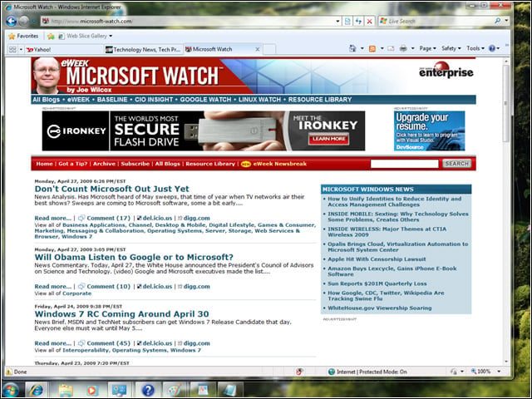Screen dimensions: 532x399
Task: Click the Help question-mark taskbar icon
Action: tap(148, 390)
